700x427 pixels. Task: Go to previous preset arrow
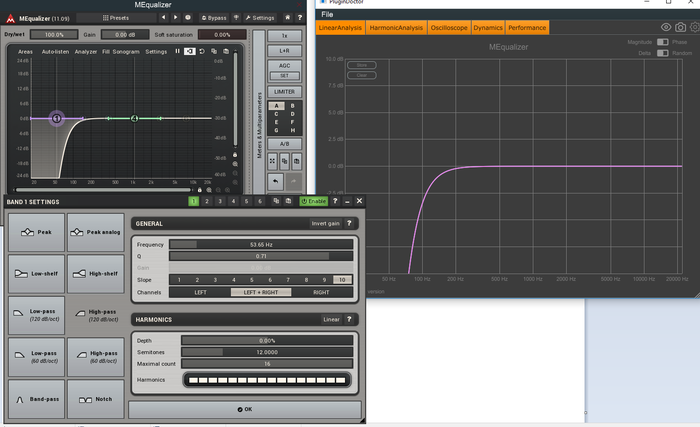(x=163, y=17)
